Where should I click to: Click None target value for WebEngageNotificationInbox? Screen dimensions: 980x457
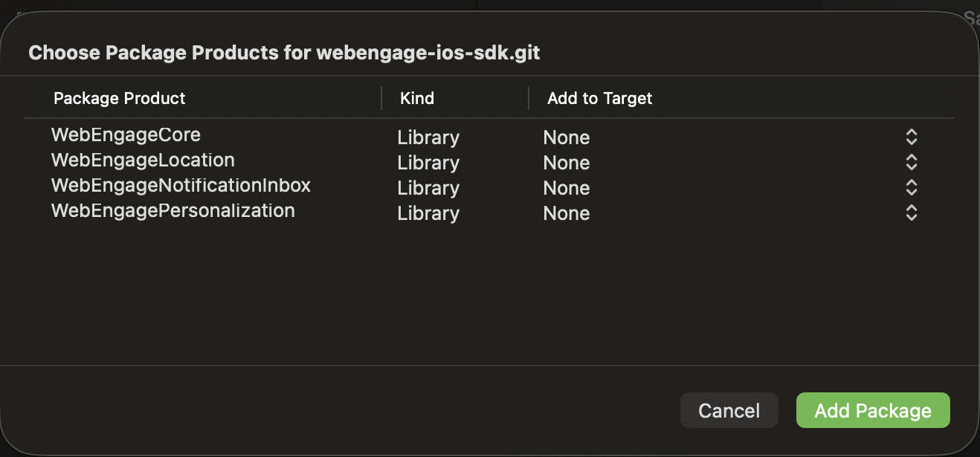point(566,189)
